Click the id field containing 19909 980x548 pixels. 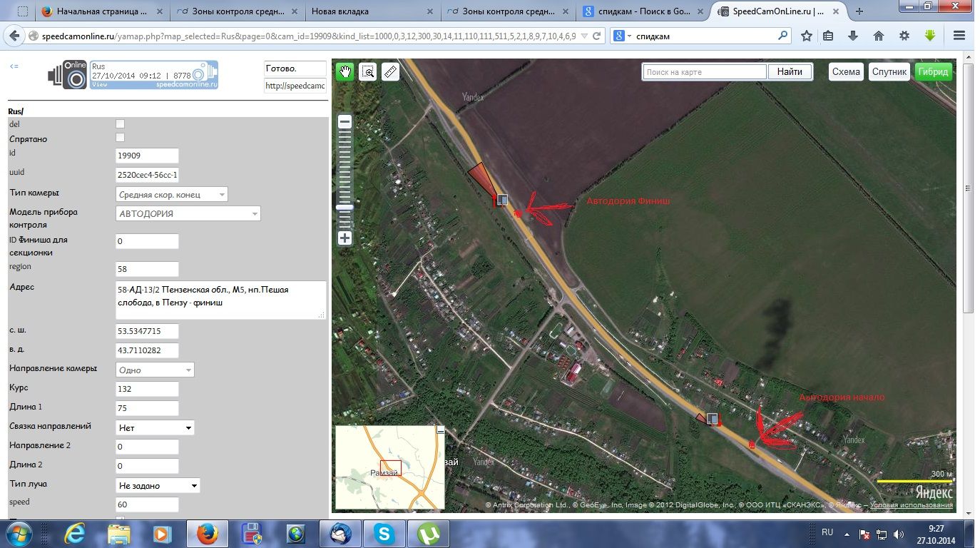click(x=147, y=156)
